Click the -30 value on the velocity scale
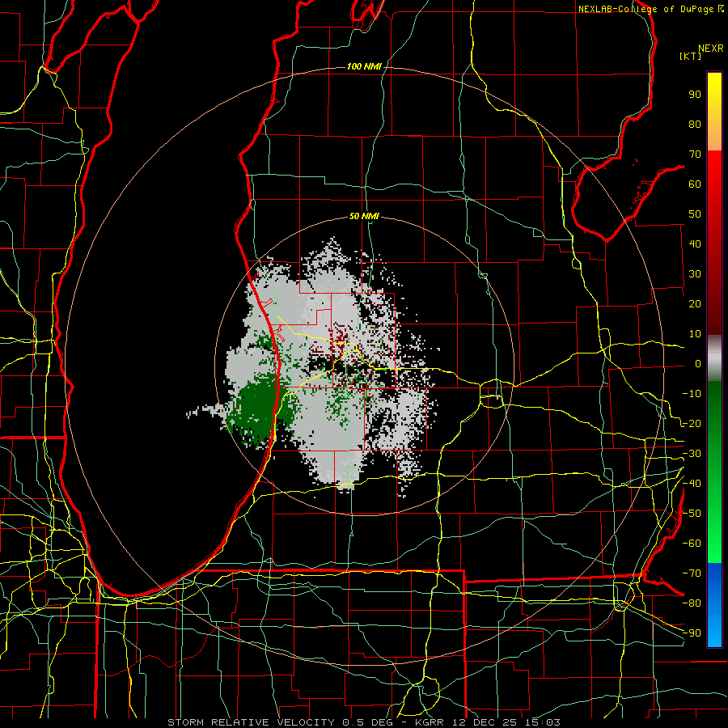This screenshot has width=728, height=728. pos(692,454)
